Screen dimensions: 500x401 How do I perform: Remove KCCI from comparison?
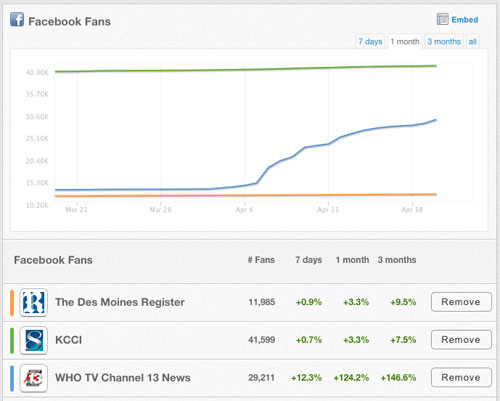click(x=461, y=340)
